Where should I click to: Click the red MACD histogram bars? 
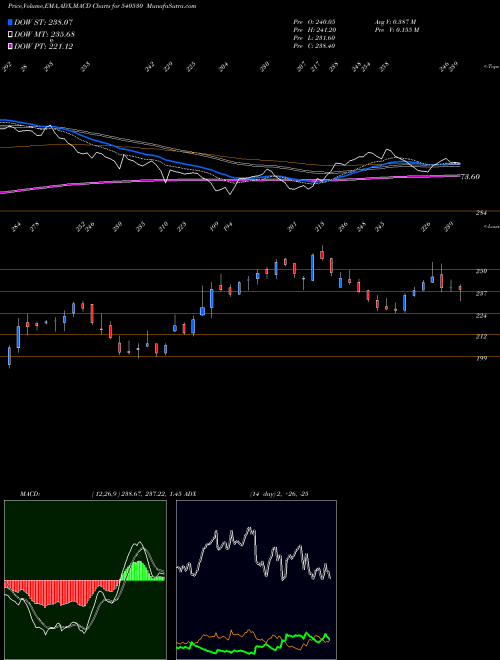[x=62, y=593]
